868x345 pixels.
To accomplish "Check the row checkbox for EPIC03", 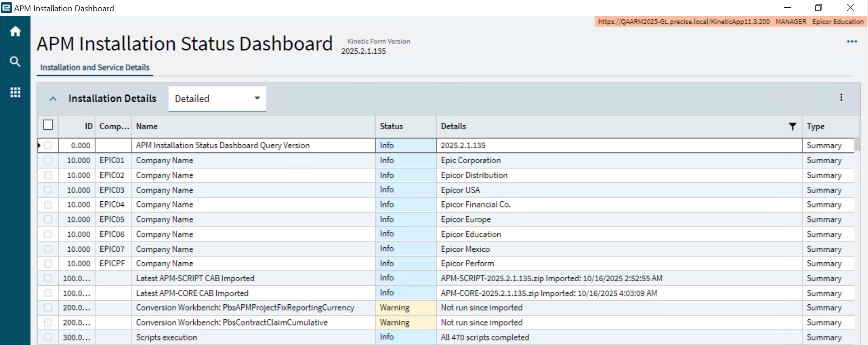I will point(48,190).
